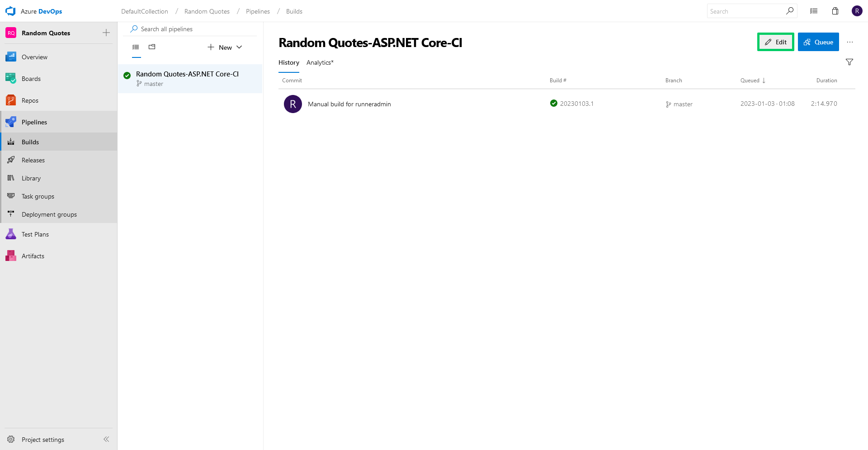
Task: Open Test Plans from sidebar
Action: 59,234
